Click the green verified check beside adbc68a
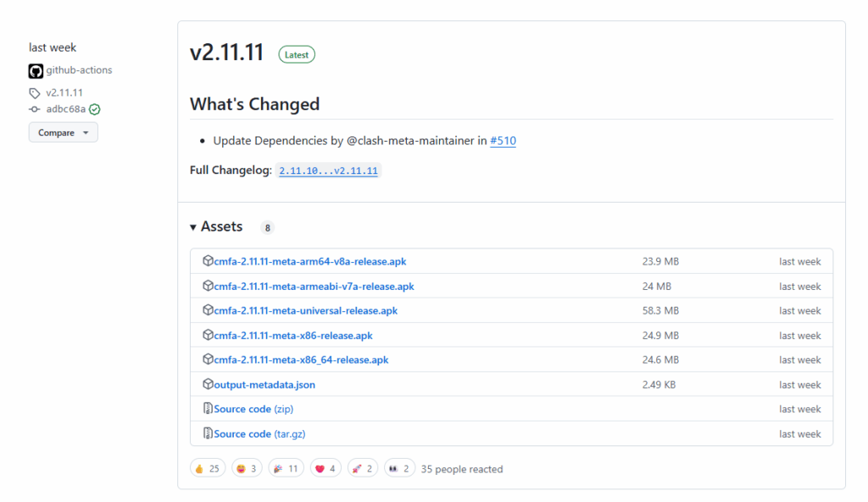Screen dimensions: 868x502 coord(95,109)
